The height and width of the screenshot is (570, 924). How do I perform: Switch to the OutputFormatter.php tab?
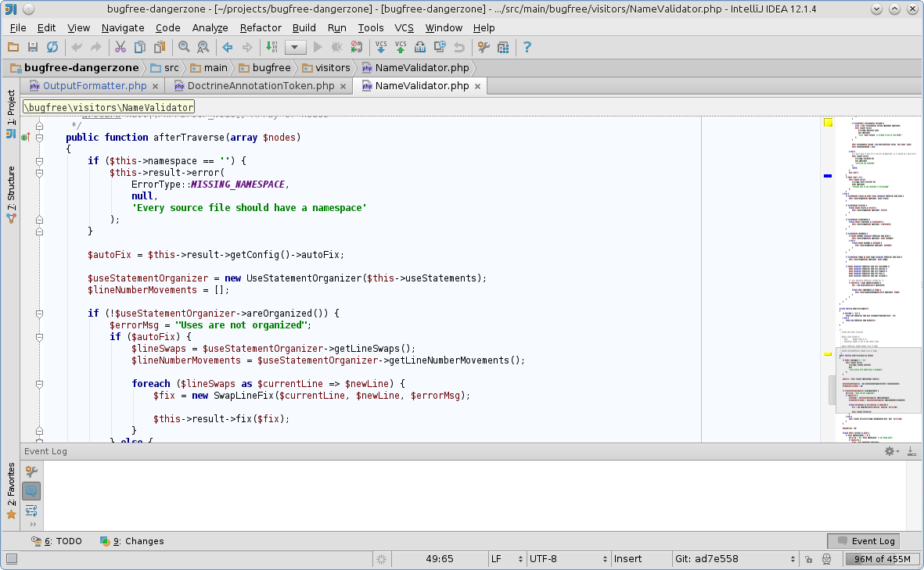click(x=94, y=86)
